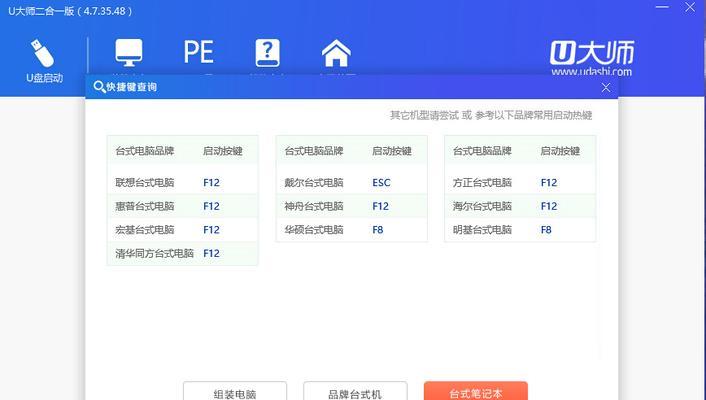
Task: Open the U盘启动 USB drive icon
Action: click(43, 60)
